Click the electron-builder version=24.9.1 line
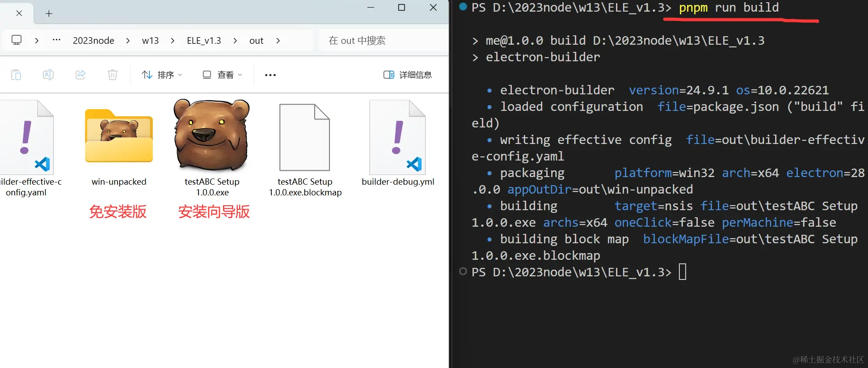The width and height of the screenshot is (868, 368). coord(664,90)
